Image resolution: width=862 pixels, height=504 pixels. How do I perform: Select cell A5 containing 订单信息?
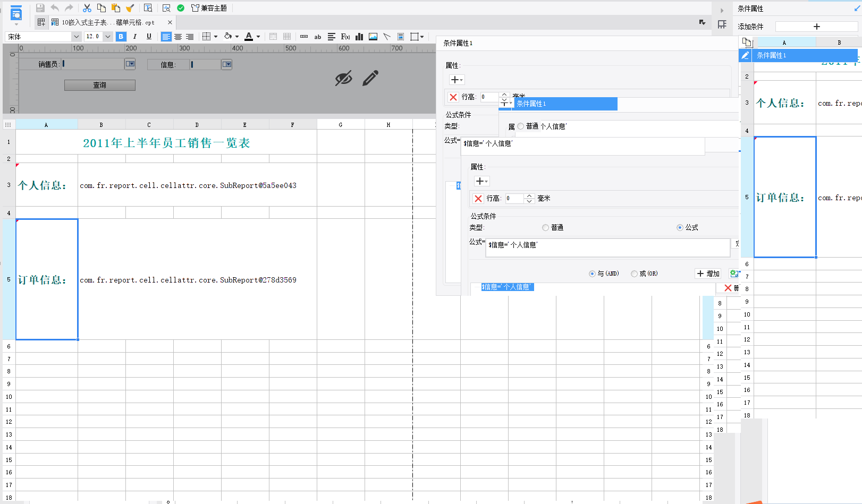(x=47, y=279)
